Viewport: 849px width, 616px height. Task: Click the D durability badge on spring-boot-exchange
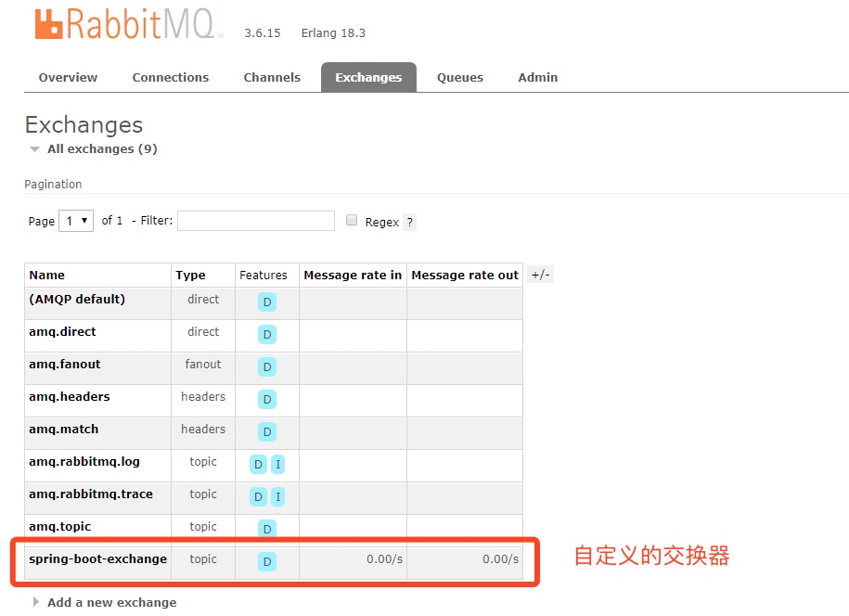pyautogui.click(x=266, y=560)
